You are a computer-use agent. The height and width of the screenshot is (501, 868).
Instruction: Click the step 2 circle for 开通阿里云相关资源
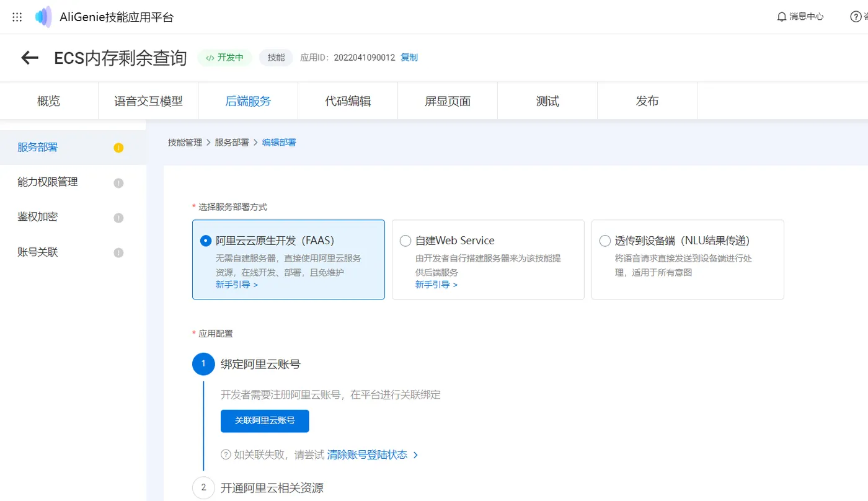pos(203,488)
